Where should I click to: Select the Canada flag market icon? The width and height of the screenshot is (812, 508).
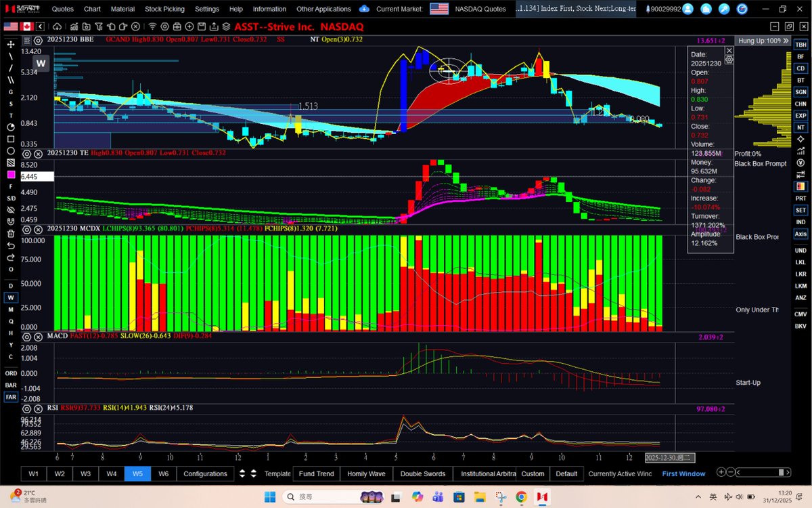pyautogui.click(x=28, y=26)
